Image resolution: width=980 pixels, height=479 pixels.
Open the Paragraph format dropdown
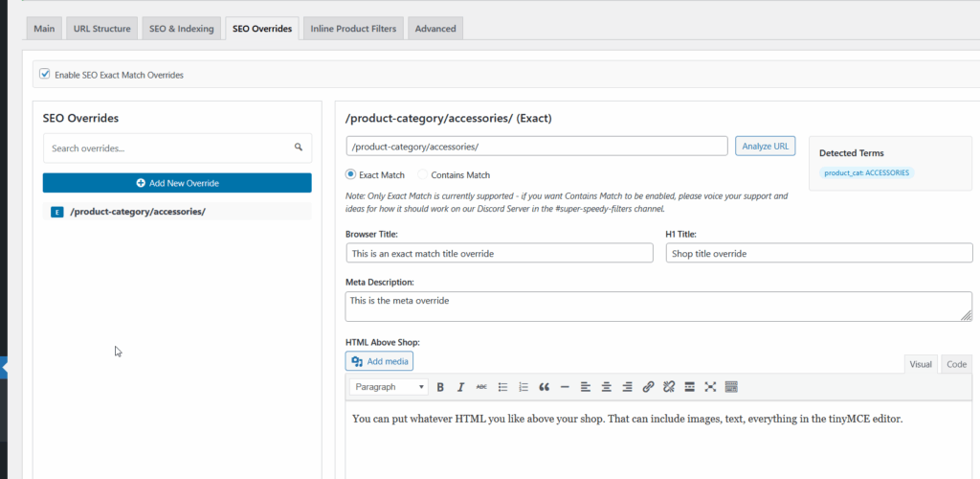[x=389, y=387]
